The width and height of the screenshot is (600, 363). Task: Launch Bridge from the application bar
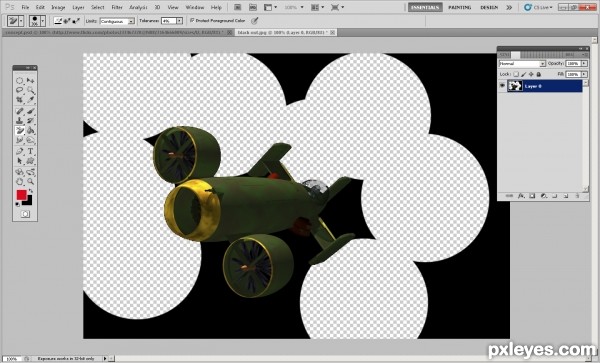click(238, 7)
